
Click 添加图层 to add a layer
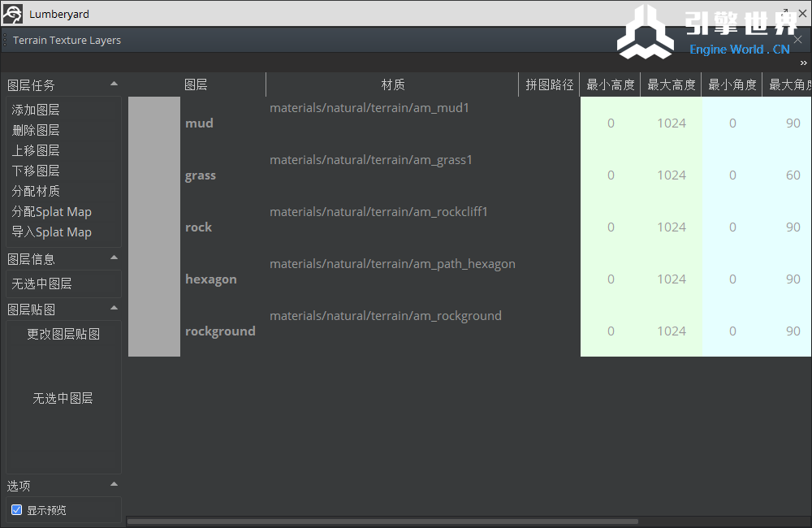[36, 110]
